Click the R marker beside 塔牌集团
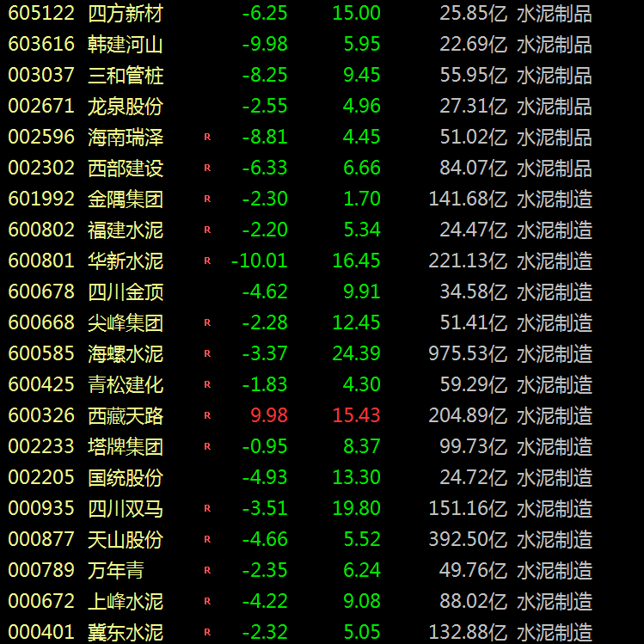Image resolution: width=644 pixels, height=644 pixels. pyautogui.click(x=207, y=446)
